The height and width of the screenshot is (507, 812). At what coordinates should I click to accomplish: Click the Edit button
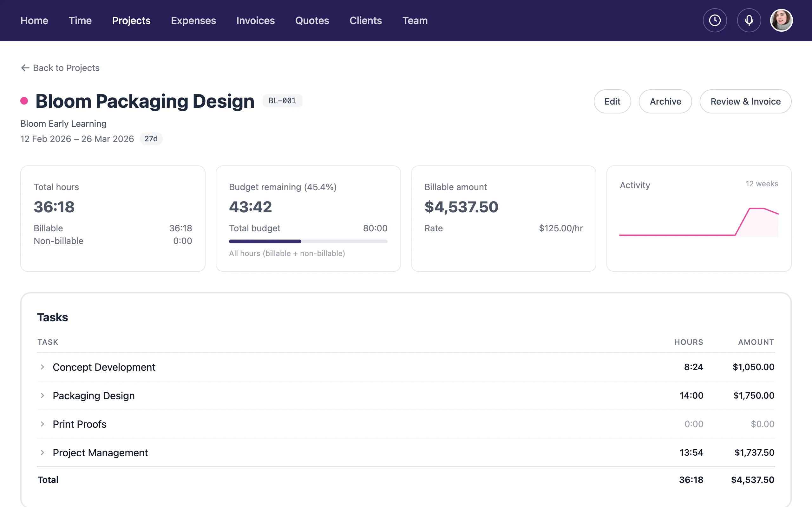pyautogui.click(x=612, y=101)
